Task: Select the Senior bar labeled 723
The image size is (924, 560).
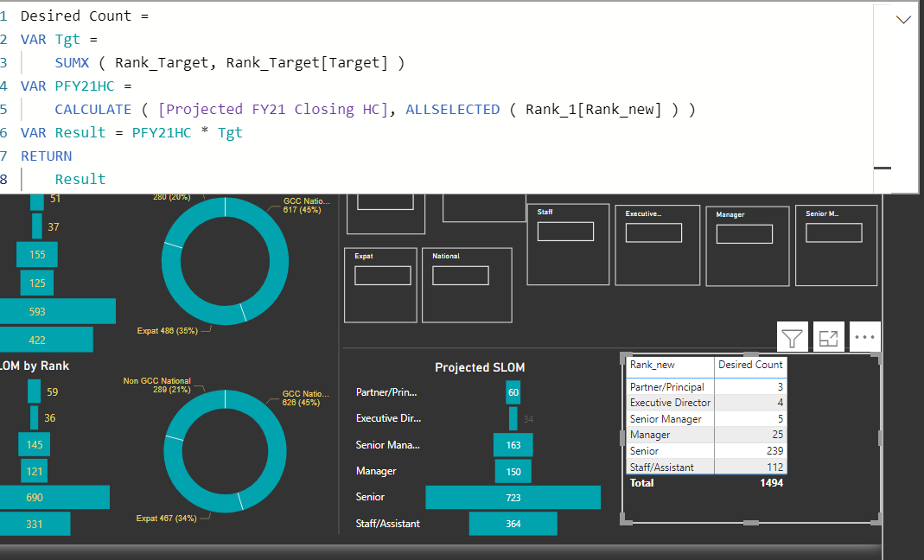Action: point(513,498)
